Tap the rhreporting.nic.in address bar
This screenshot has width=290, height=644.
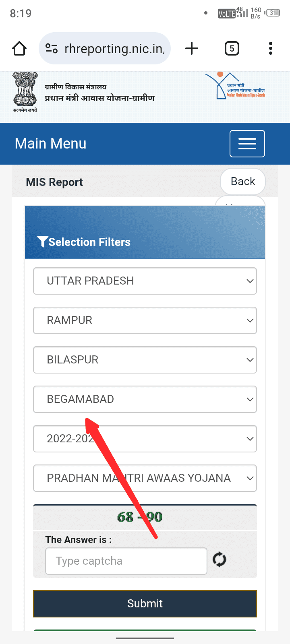coord(114,49)
